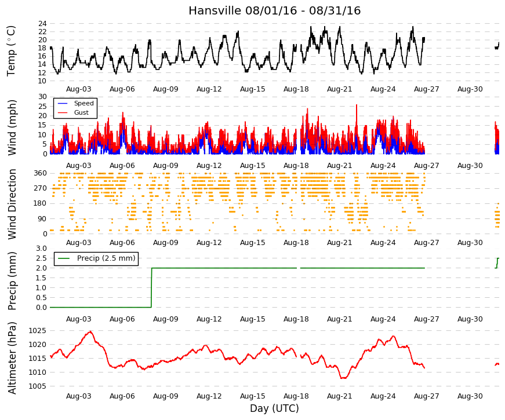
Task: Click the Temp (°C) axis label
Action: click(11, 51)
